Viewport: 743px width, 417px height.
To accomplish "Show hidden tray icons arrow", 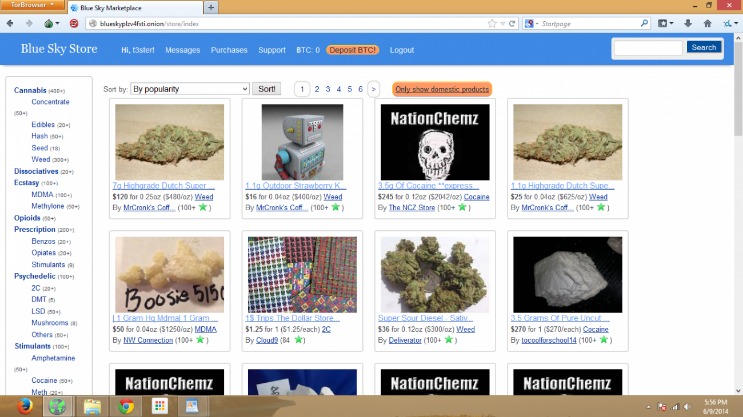I will coord(648,407).
